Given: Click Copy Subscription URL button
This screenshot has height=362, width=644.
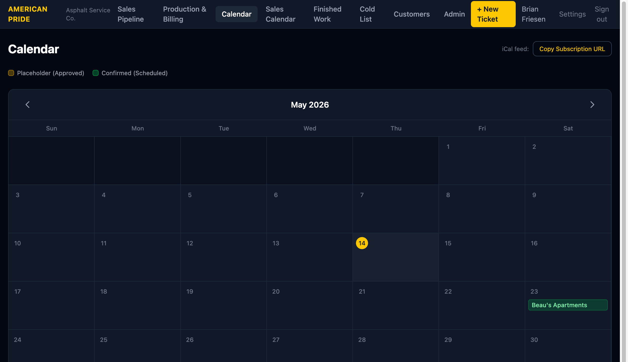Looking at the screenshot, I should coord(572,49).
